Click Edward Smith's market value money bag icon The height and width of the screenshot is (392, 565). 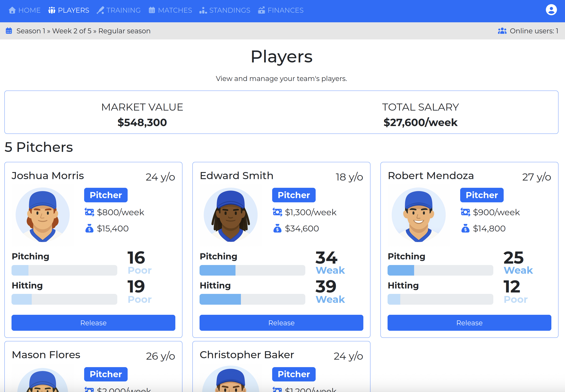tap(277, 228)
